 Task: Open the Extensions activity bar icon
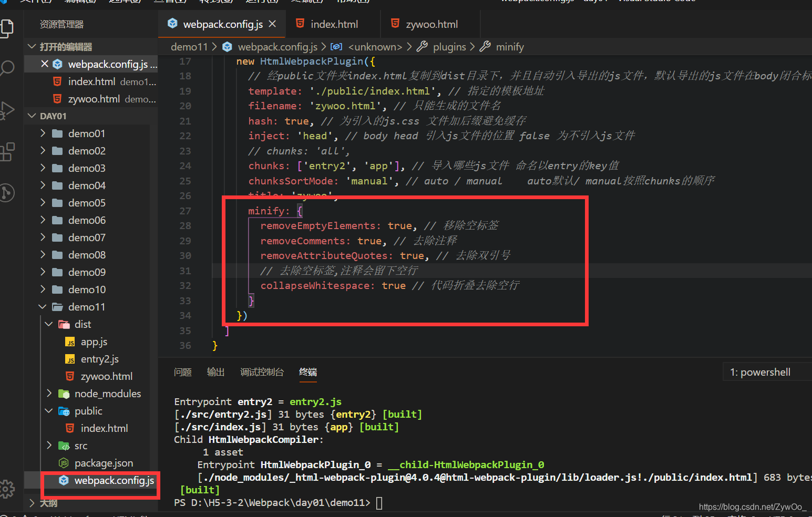pos(6,152)
